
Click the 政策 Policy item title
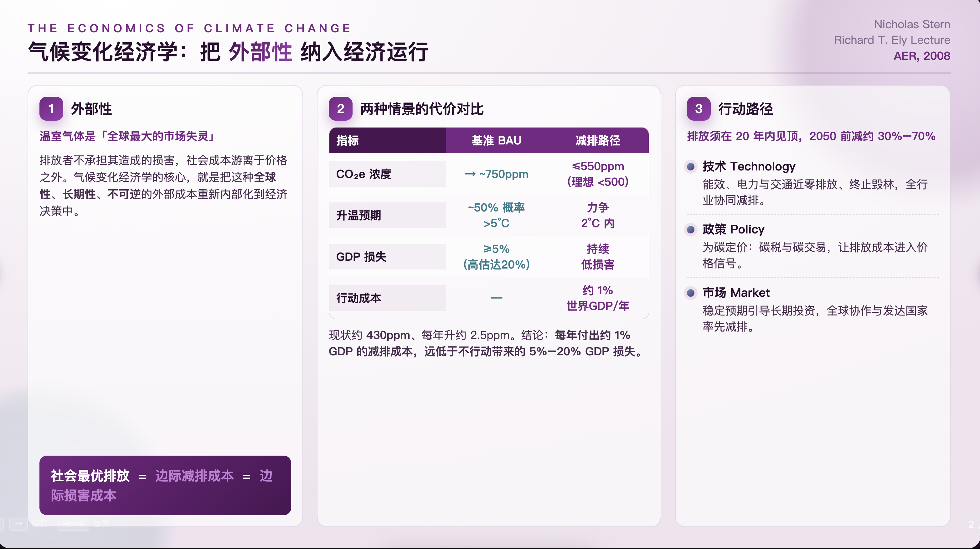(733, 230)
